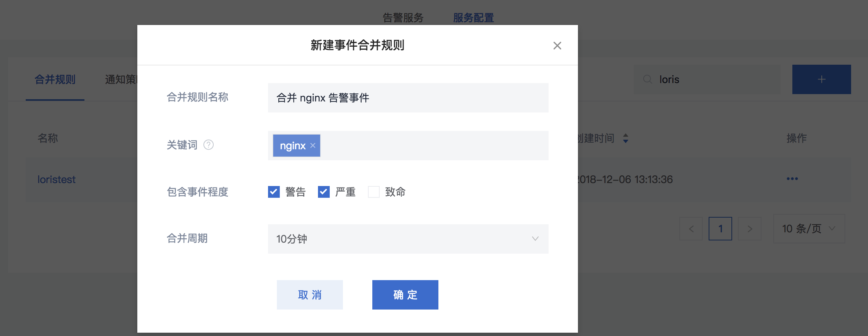Viewport: 868px width, 336px height.
Task: Switch to the 告警服务 tab
Action: coord(403,18)
